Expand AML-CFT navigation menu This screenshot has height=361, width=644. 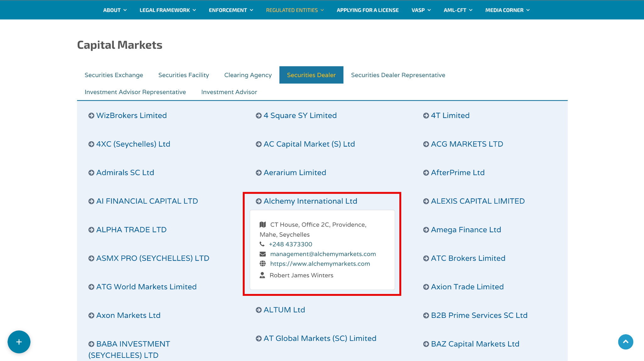point(458,10)
